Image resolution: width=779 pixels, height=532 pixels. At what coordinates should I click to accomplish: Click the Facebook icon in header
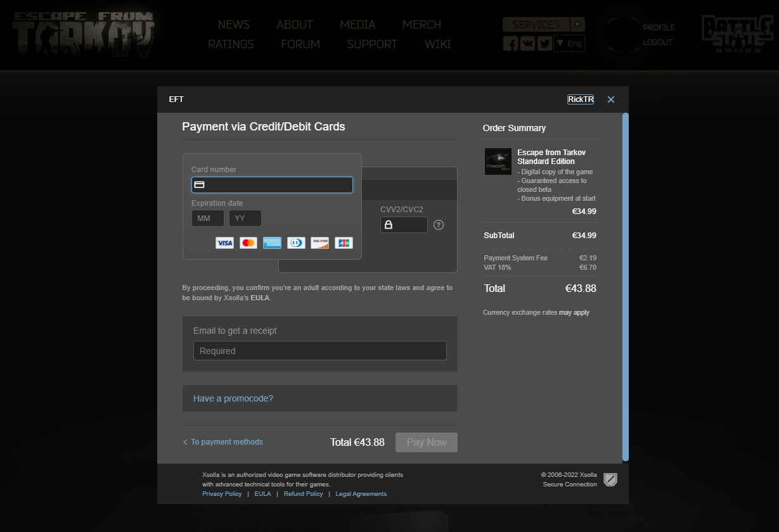tap(510, 44)
